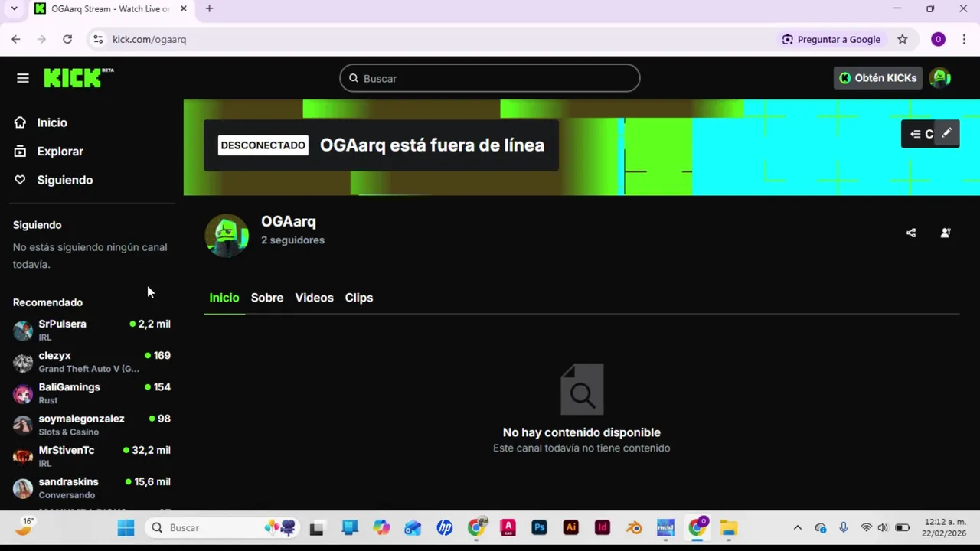
Task: Select the Clips channel tab
Action: click(x=359, y=298)
